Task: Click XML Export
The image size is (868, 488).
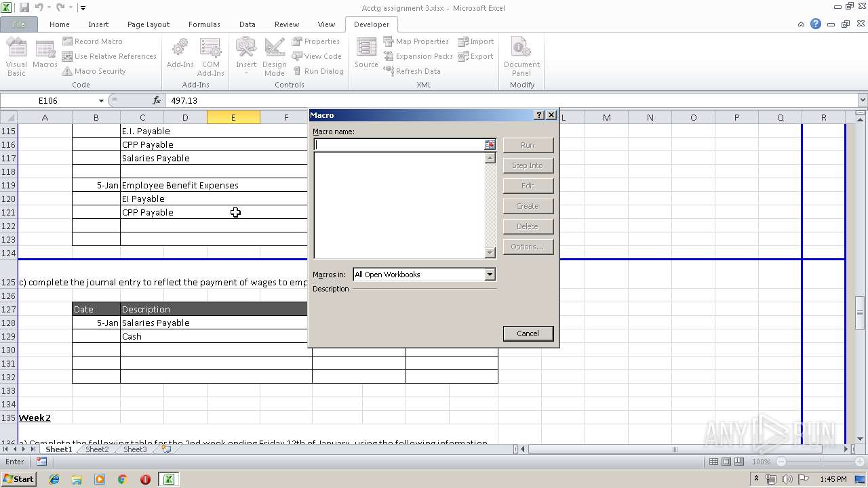Action: 475,56
